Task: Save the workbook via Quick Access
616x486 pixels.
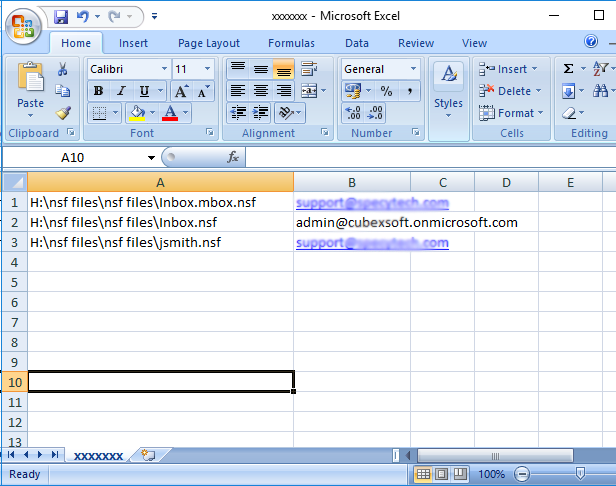Action: tap(61, 17)
